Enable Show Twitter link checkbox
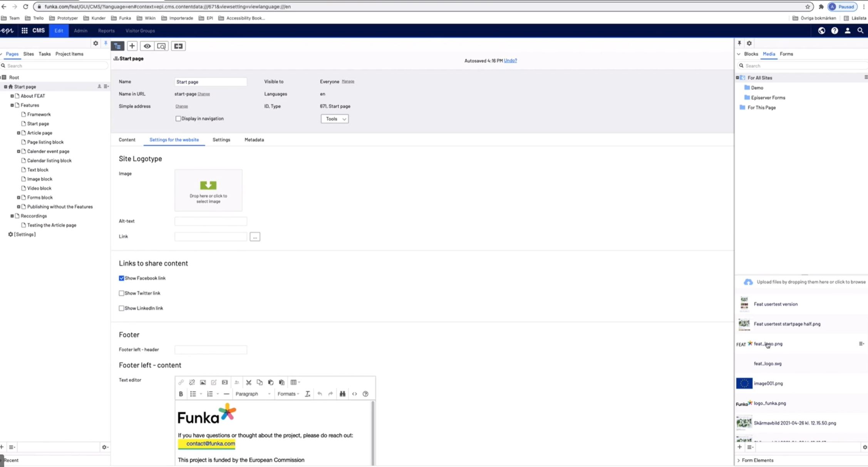 point(121,293)
